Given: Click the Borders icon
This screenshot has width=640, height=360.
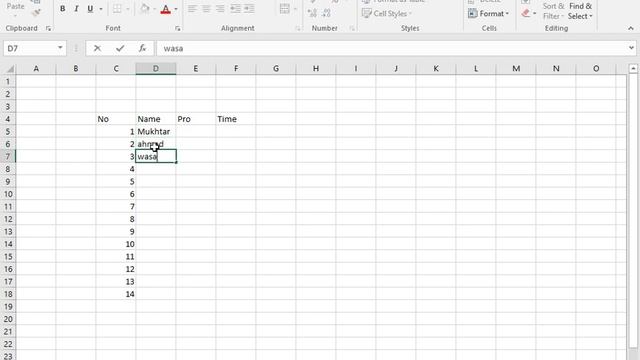Looking at the screenshot, I should 117,9.
